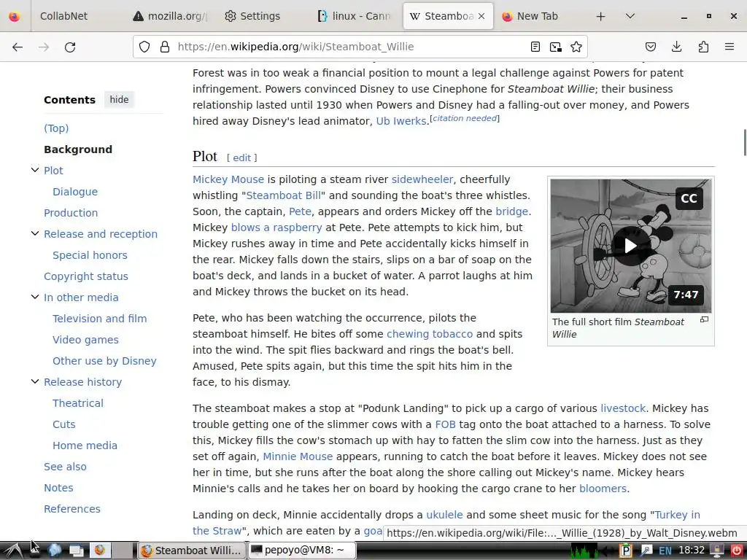
Task: Follow the citation needed link
Action: click(x=465, y=118)
